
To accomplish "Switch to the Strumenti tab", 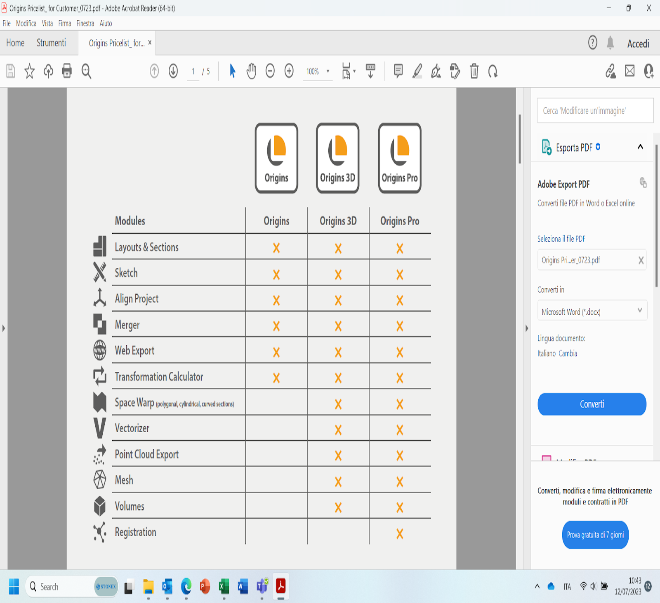I will (51, 43).
